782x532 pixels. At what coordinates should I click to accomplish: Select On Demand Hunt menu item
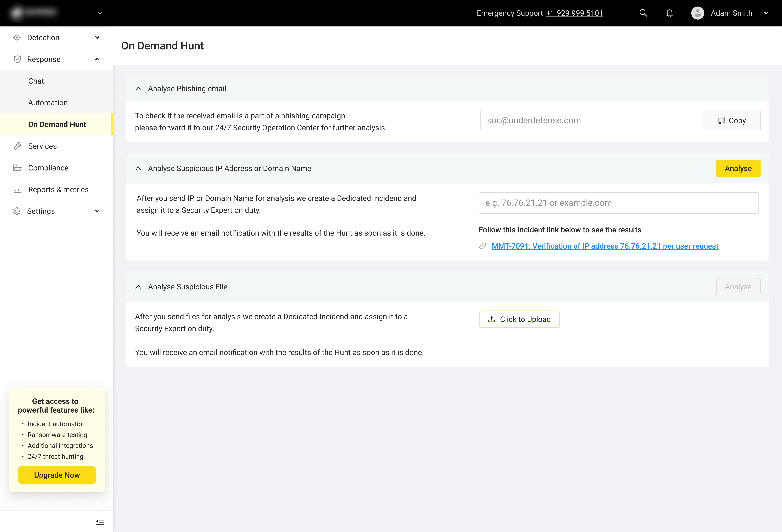[x=56, y=124]
